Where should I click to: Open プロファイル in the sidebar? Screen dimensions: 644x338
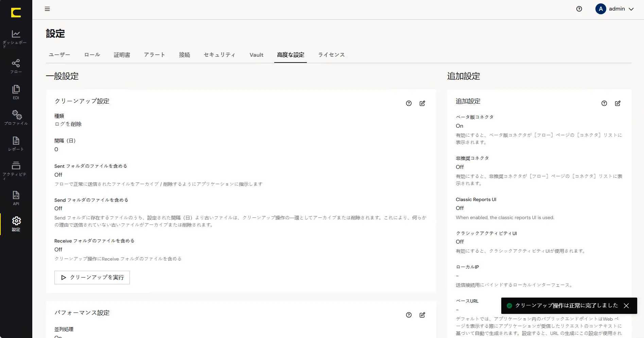(16, 118)
